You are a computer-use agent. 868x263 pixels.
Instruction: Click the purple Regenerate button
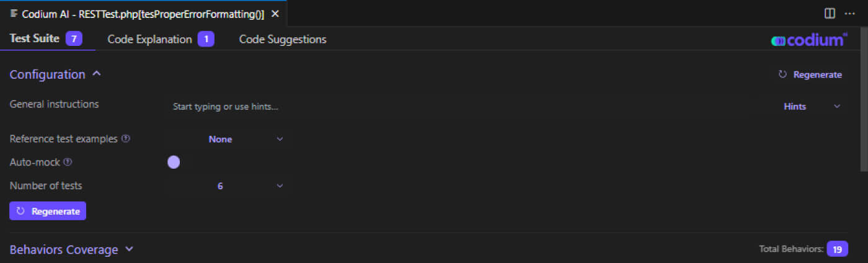(48, 211)
